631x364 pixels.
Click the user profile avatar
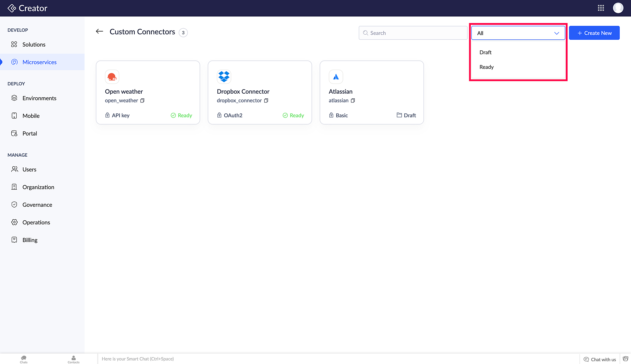(x=618, y=8)
